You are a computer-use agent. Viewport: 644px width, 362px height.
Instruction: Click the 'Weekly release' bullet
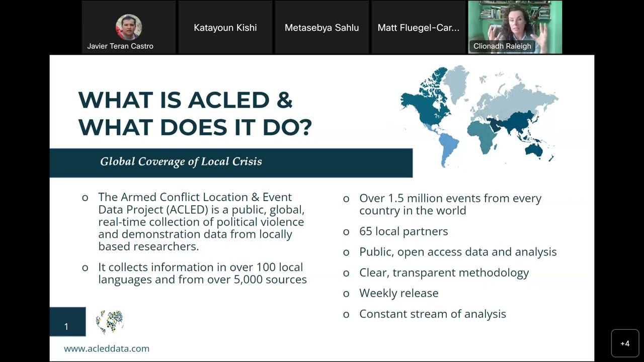399,293
